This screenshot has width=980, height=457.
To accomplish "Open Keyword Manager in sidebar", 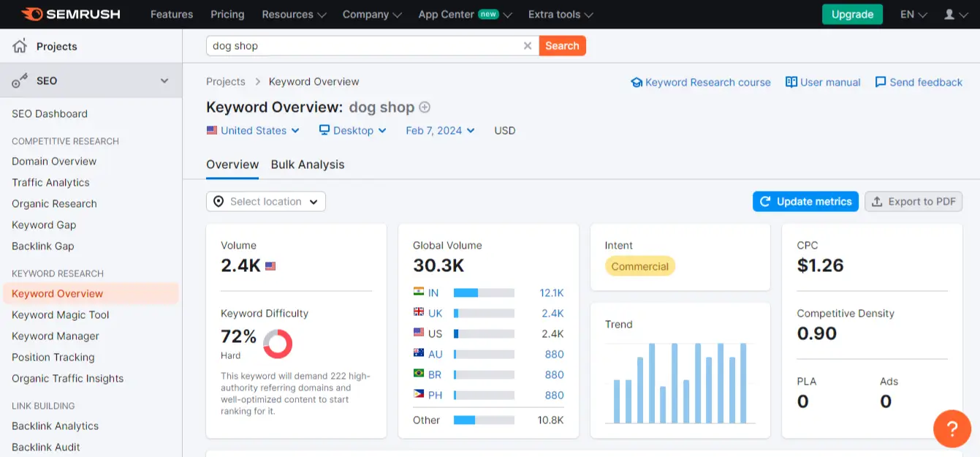I will [x=56, y=336].
